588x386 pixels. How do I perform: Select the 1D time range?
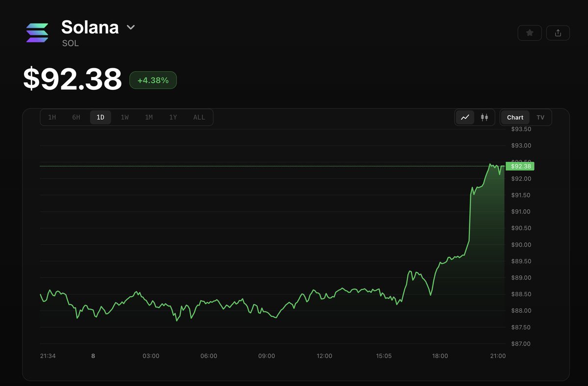tap(100, 117)
